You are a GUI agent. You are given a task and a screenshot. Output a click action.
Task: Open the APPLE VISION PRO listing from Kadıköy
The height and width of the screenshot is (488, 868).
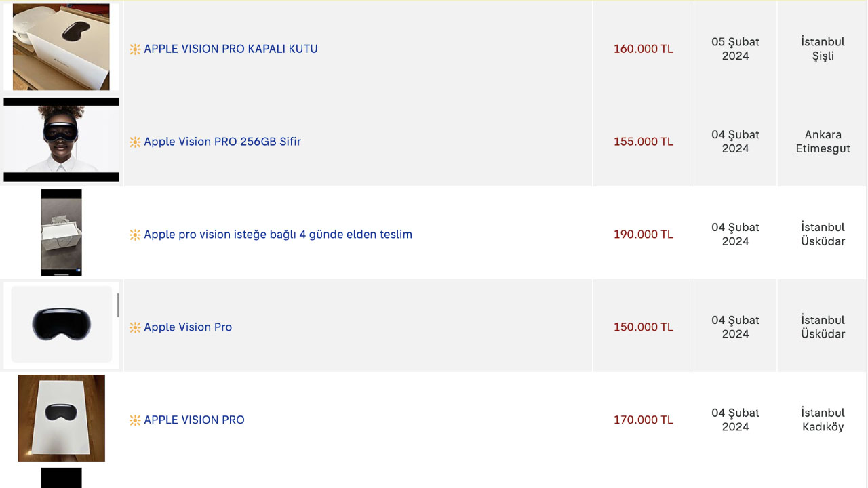tap(194, 420)
